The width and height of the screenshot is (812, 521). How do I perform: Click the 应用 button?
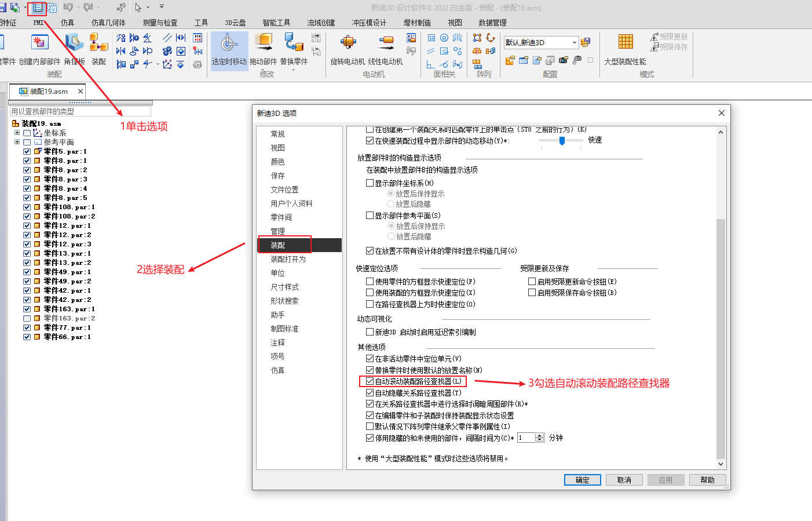click(x=666, y=480)
